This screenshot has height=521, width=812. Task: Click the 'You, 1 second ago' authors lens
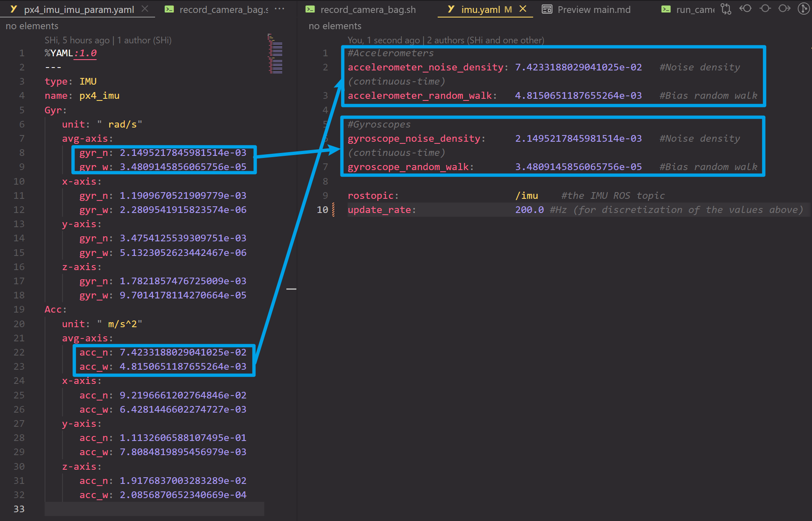coord(446,40)
